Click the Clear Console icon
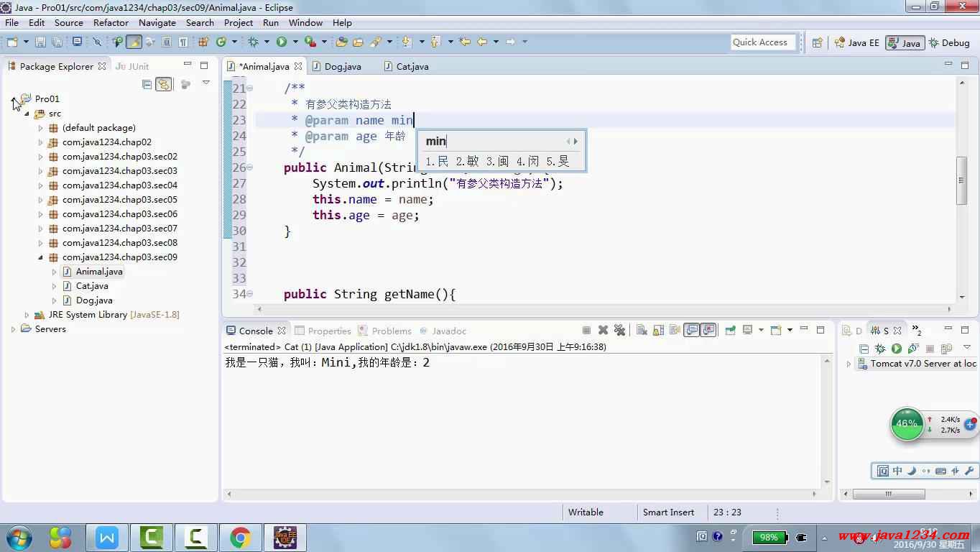Screen dimensions: 980x552 [x=642, y=331]
